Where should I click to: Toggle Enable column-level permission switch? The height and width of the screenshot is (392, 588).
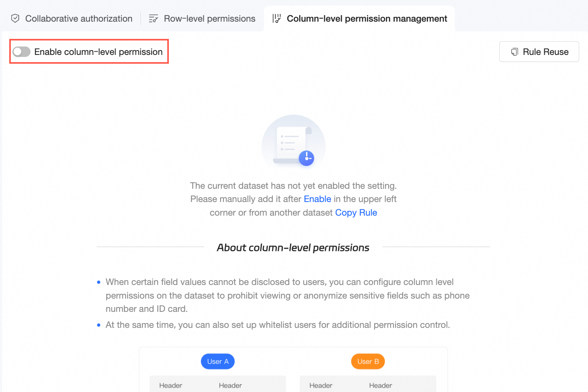click(22, 52)
